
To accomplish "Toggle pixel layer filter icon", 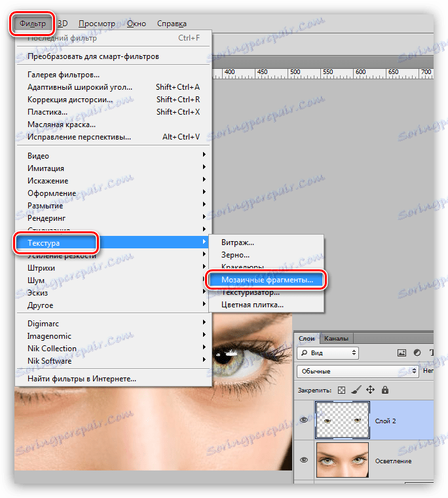I will [x=401, y=353].
